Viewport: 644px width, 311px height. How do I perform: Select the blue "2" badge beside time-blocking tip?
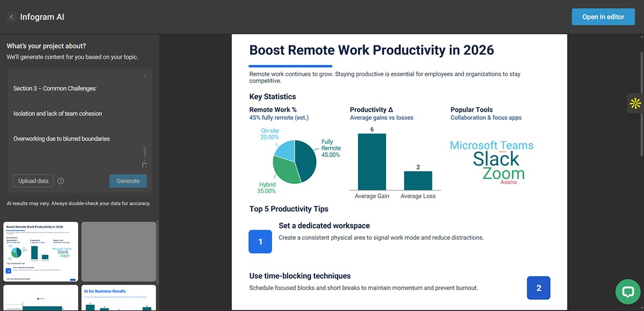538,288
